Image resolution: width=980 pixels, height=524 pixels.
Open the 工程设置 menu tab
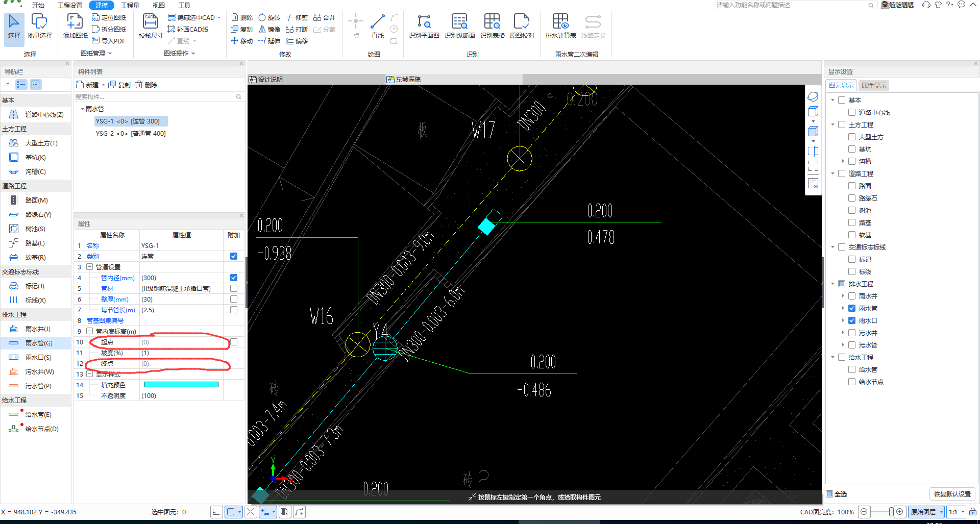(x=70, y=5)
